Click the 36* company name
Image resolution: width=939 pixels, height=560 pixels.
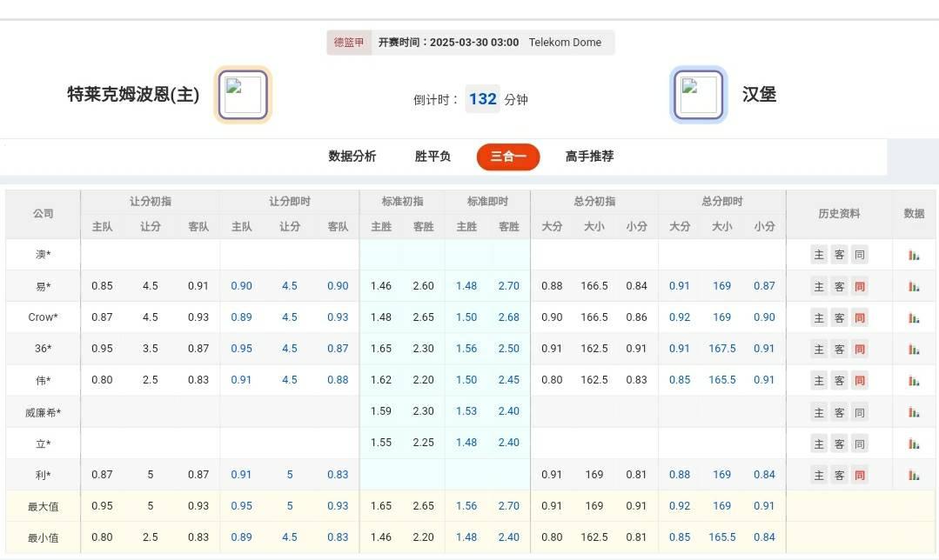click(44, 348)
